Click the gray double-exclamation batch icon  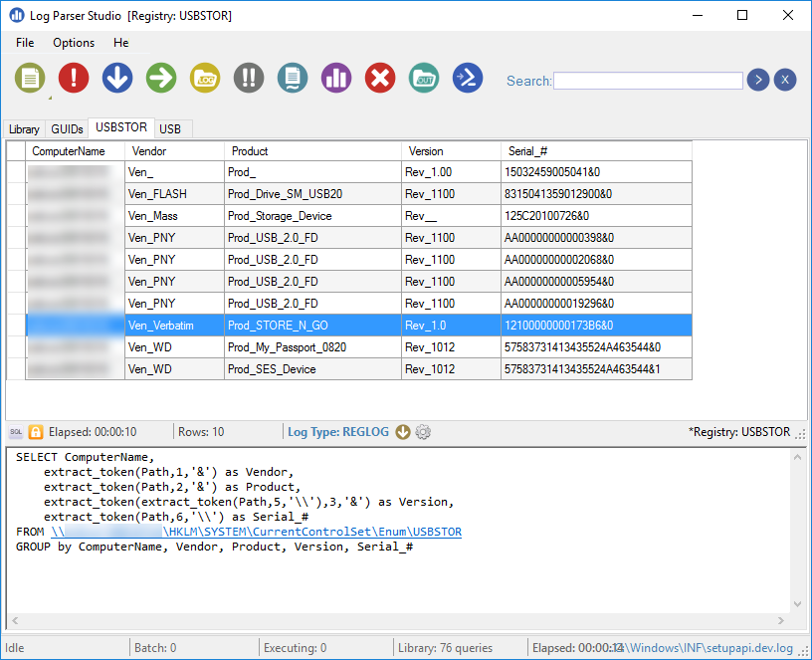coord(249,79)
